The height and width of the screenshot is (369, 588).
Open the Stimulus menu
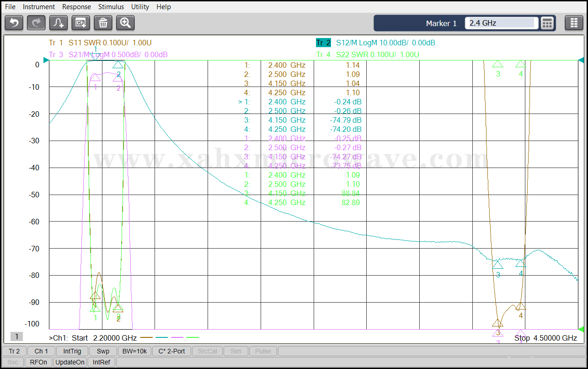point(111,7)
